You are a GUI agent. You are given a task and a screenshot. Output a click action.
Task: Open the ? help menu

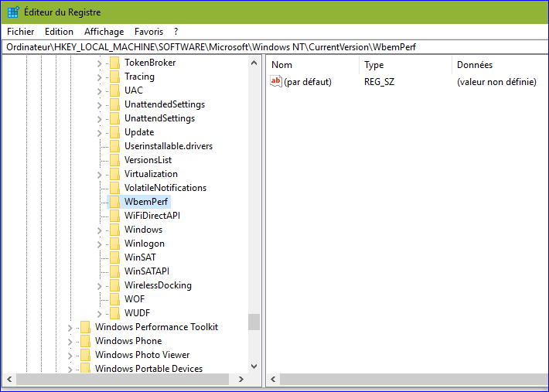[x=176, y=32]
